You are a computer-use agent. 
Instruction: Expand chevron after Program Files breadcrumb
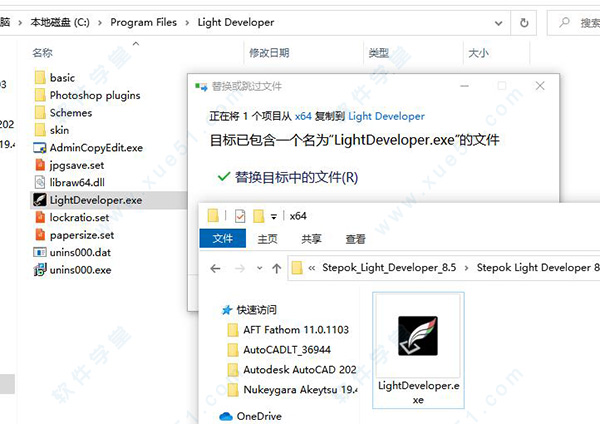187,23
